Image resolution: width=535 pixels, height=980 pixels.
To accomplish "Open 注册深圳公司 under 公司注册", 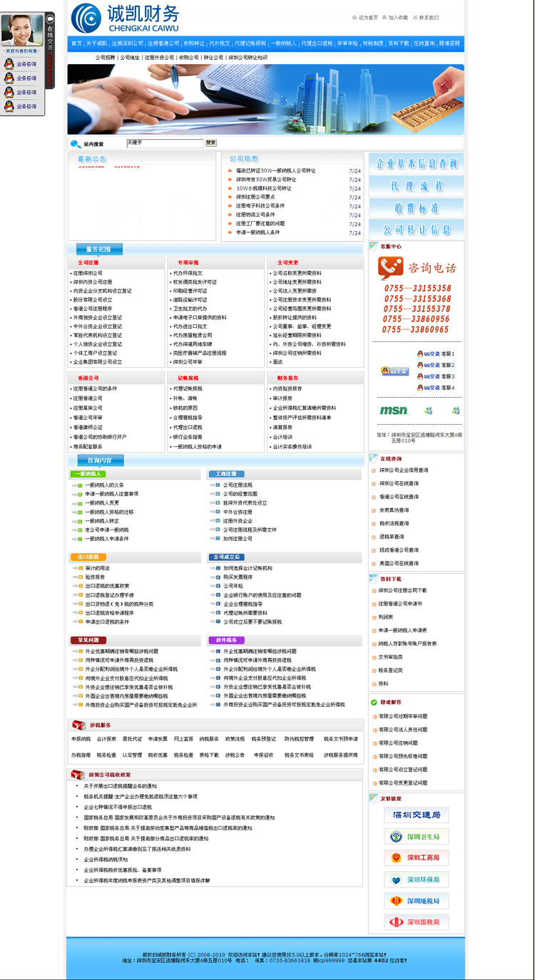I will pyautogui.click(x=88, y=273).
